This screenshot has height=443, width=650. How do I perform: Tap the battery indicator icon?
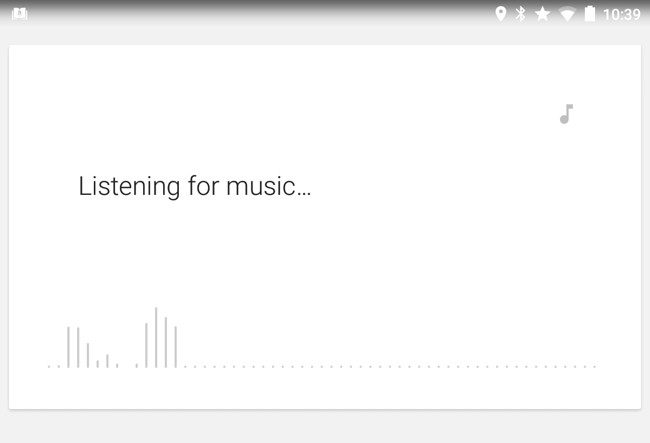(590, 14)
